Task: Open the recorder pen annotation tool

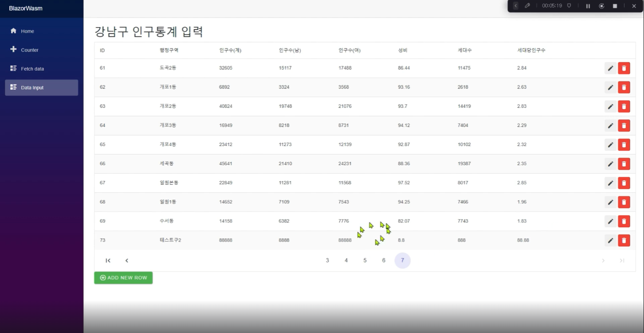Action: click(x=527, y=6)
